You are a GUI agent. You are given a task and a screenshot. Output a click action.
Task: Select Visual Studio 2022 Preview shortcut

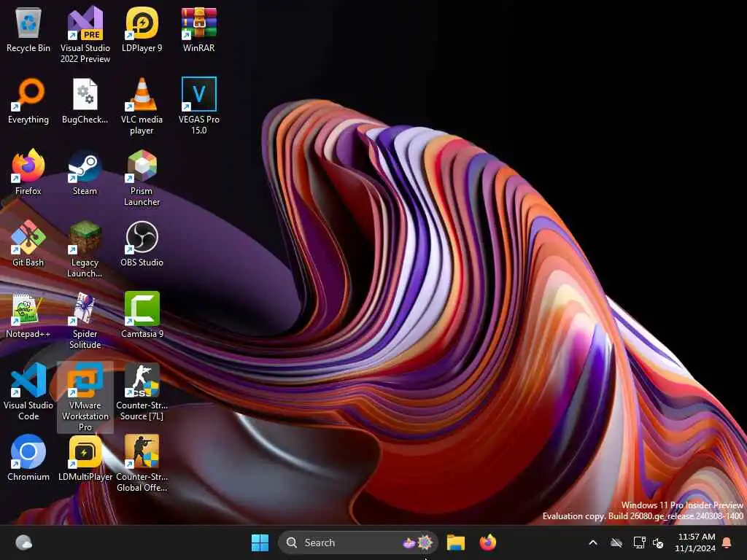coord(85,34)
